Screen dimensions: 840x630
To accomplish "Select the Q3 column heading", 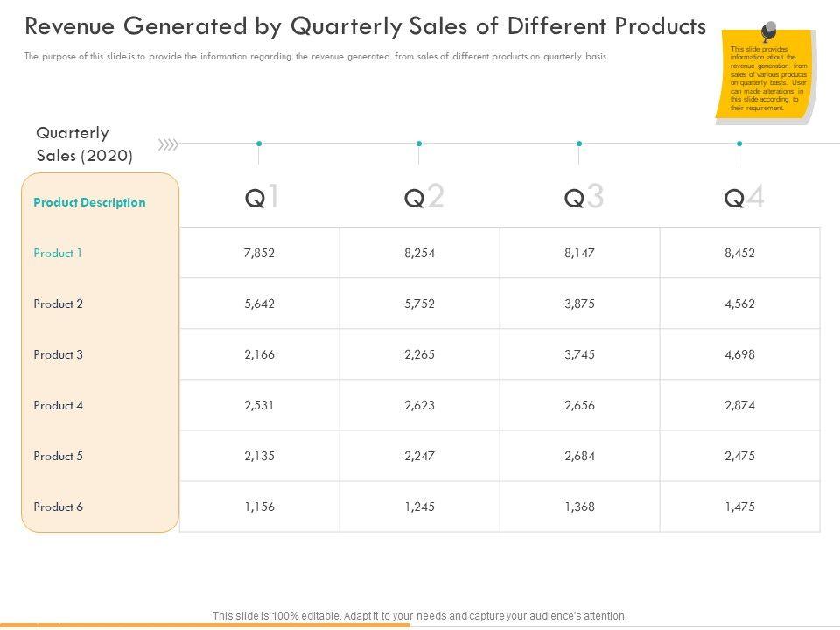I will click(x=584, y=199).
